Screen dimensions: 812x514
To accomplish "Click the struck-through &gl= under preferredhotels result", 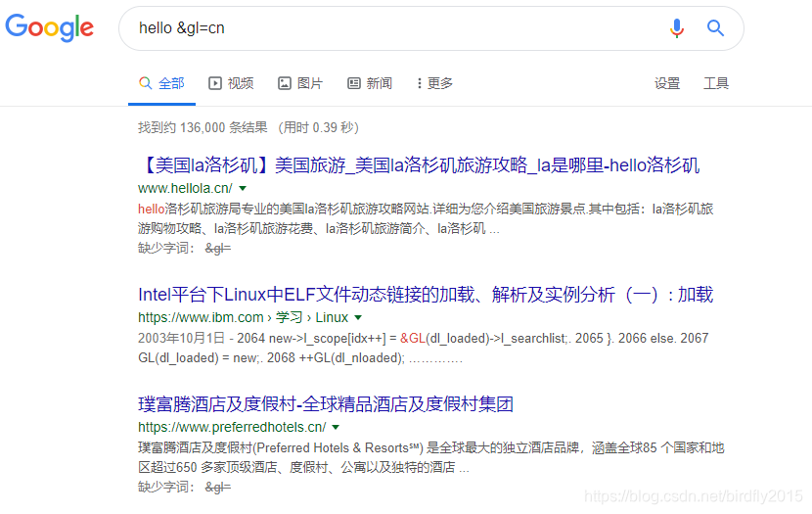I will pyautogui.click(x=218, y=487).
